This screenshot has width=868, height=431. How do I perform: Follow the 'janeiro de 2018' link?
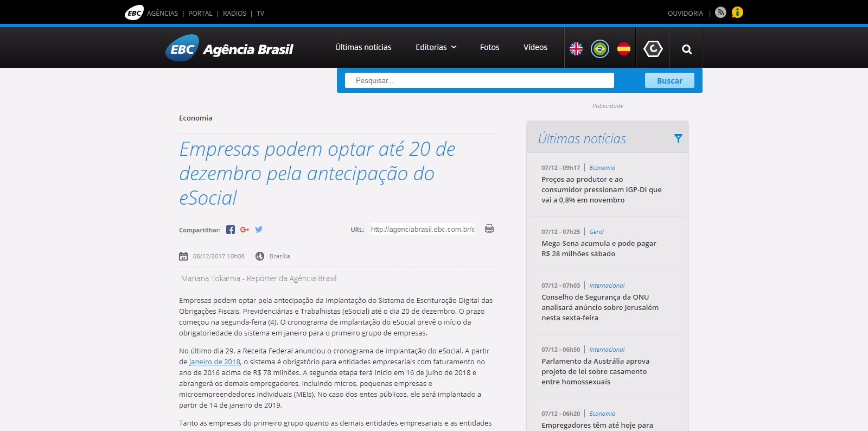[x=215, y=362]
